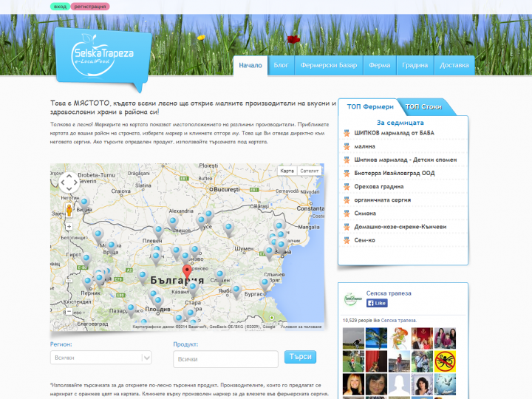Click the blue marker near Vidin
The width and height of the screenshot is (532, 399).
point(84,204)
